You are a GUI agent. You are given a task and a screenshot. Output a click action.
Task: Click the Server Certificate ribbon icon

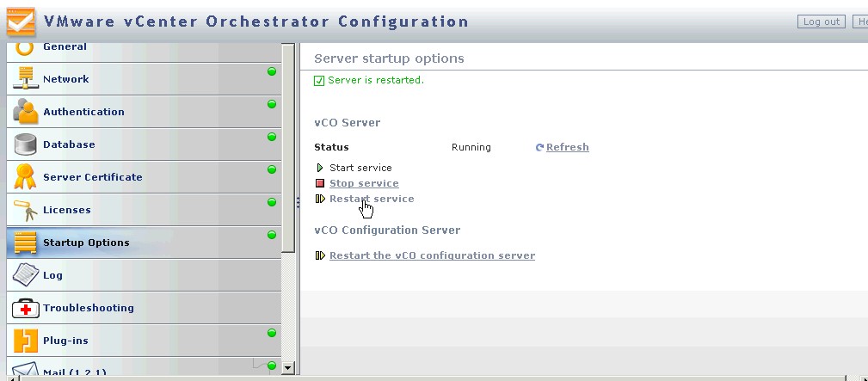pos(25,177)
